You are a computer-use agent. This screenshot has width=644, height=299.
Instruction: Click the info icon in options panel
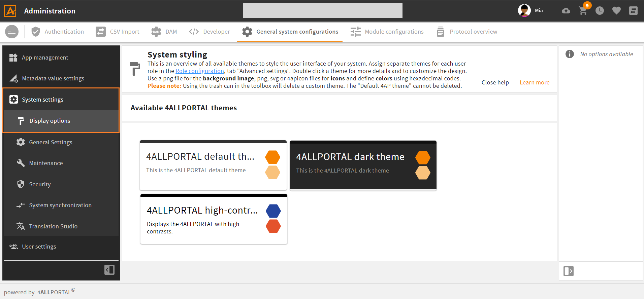(x=570, y=54)
